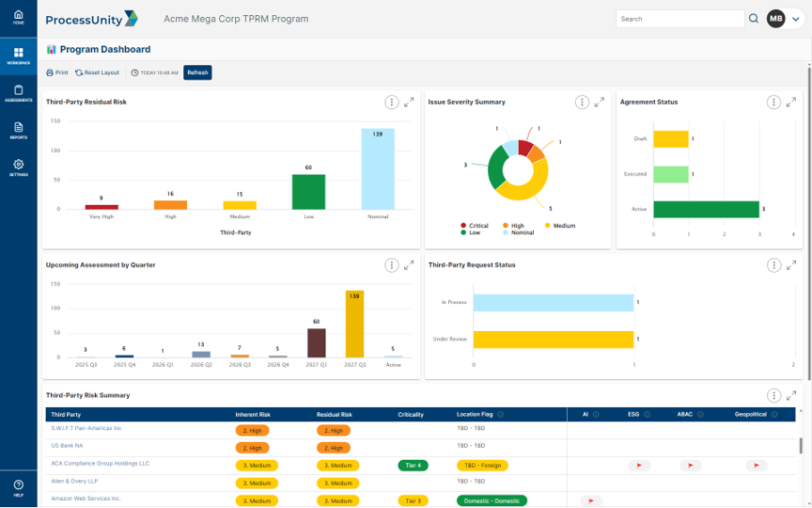Open the Workspace section
Image resolution: width=812 pixels, height=508 pixels.
point(19,56)
